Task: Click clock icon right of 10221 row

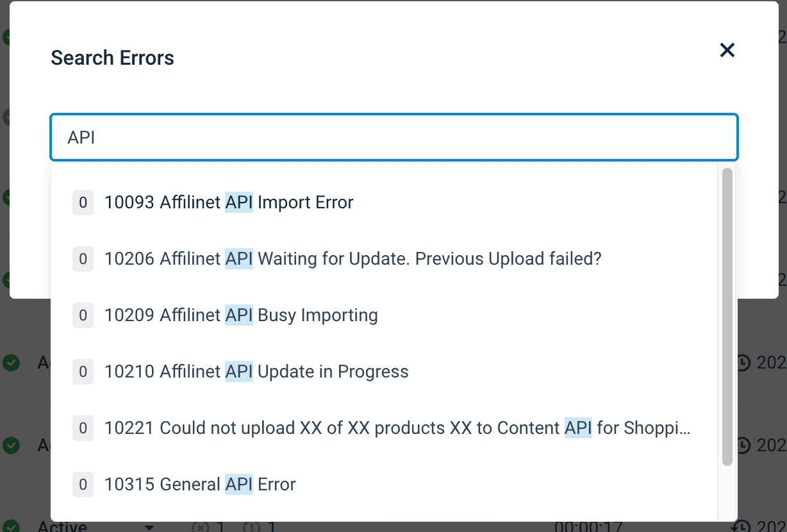Action: [743, 445]
